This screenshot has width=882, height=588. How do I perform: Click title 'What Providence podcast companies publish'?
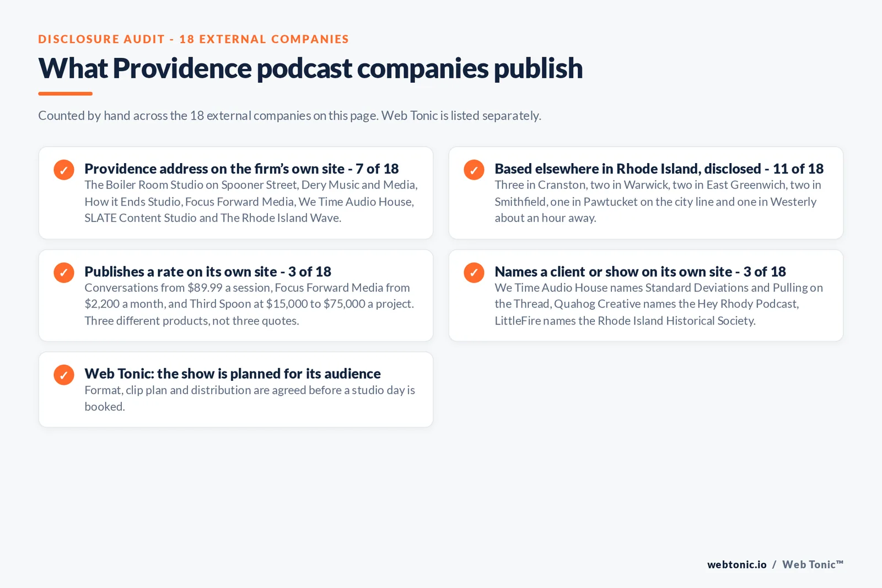click(310, 68)
